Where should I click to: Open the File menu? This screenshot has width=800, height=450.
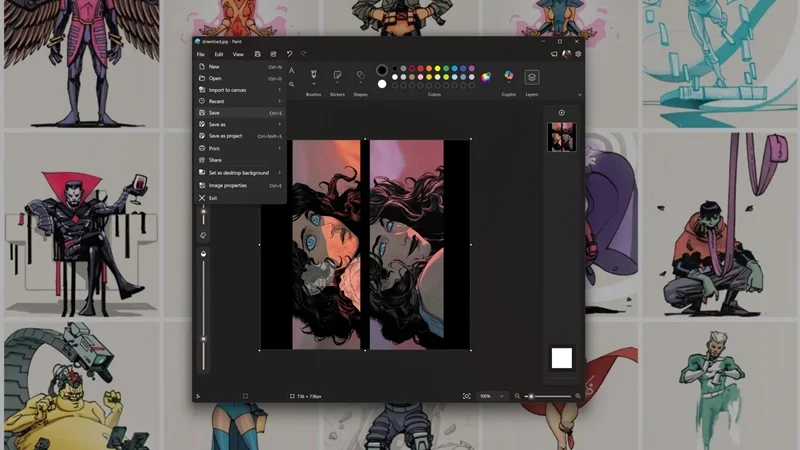(x=201, y=54)
